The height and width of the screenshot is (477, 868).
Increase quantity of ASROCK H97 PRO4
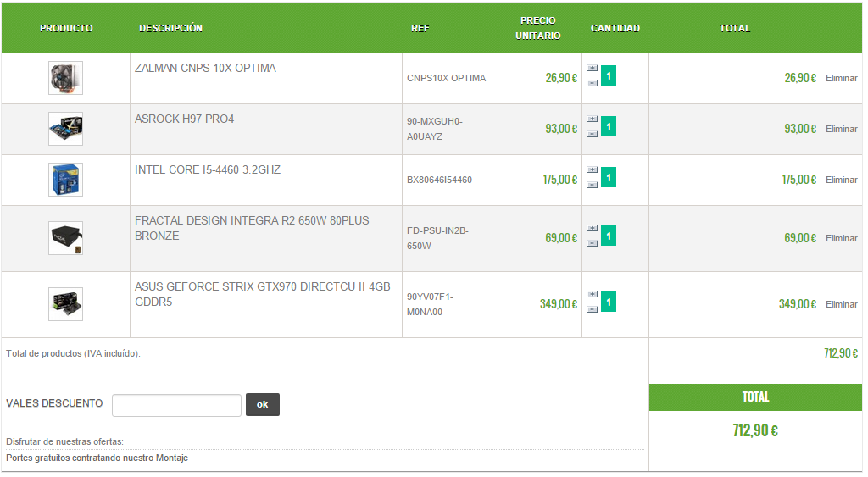click(x=593, y=119)
